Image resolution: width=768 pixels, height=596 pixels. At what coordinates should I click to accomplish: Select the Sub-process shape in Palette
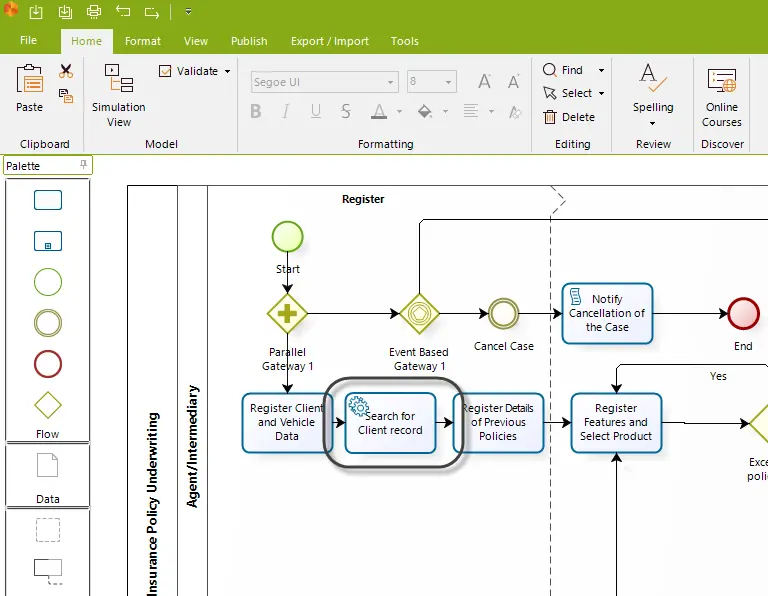point(48,241)
